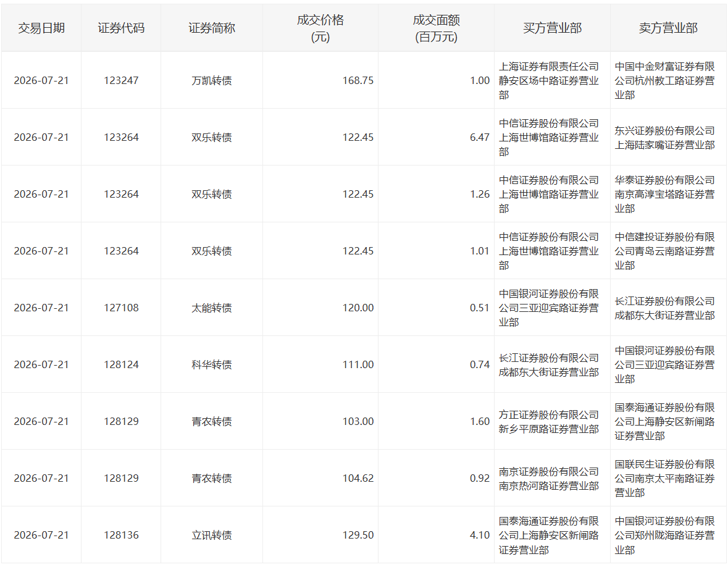
Task: Select security code 128124
Action: pyautogui.click(x=121, y=364)
